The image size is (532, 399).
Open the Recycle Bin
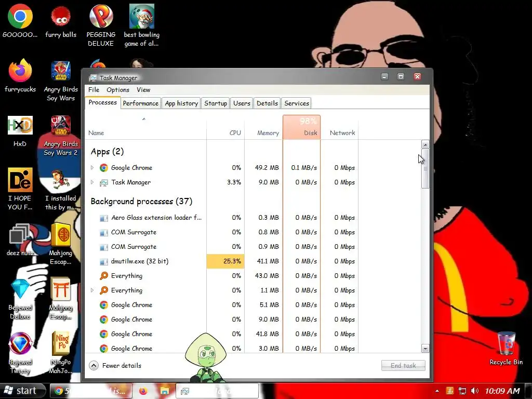[506, 348]
